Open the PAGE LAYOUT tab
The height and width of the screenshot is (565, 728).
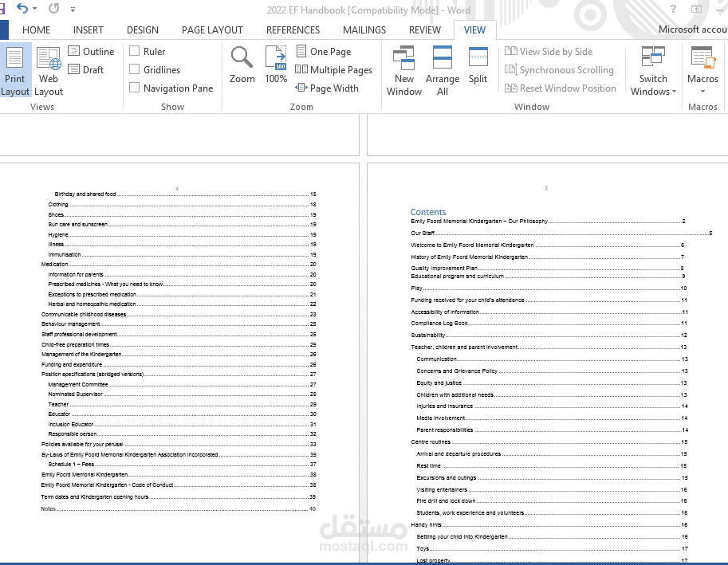[x=212, y=30]
